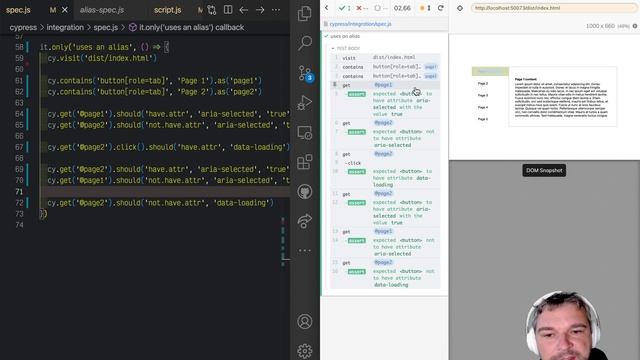This screenshot has width=640, height=360.
Task: Click Page 3 tab in the app preview
Action: pos(483,95)
